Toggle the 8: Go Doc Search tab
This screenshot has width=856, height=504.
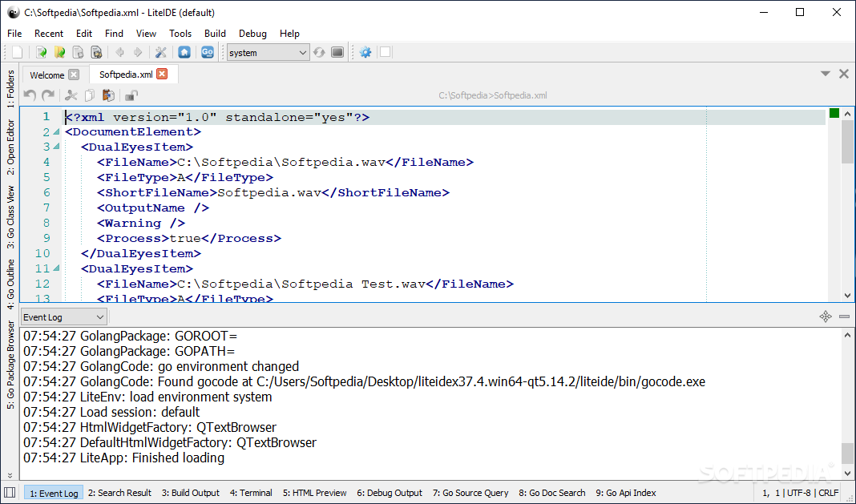pyautogui.click(x=552, y=493)
